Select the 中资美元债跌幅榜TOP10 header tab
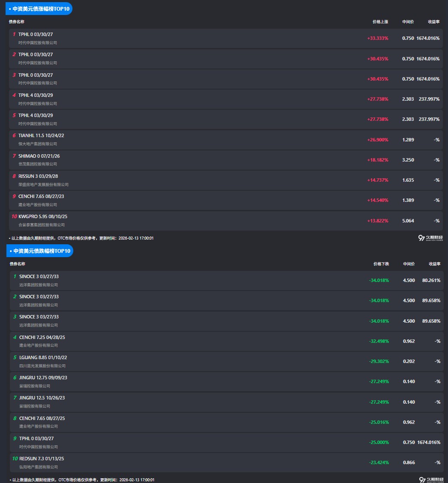 coord(39,251)
